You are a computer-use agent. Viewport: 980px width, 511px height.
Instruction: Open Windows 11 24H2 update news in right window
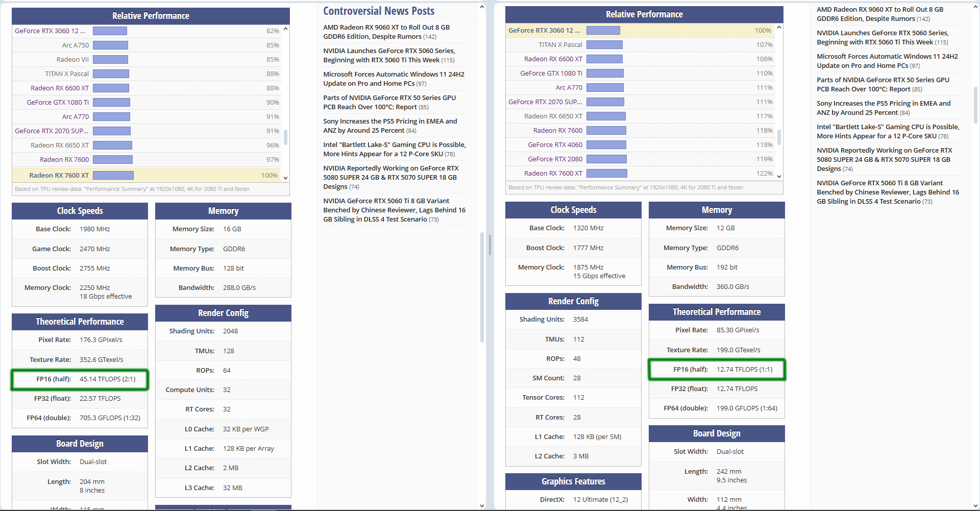click(887, 61)
